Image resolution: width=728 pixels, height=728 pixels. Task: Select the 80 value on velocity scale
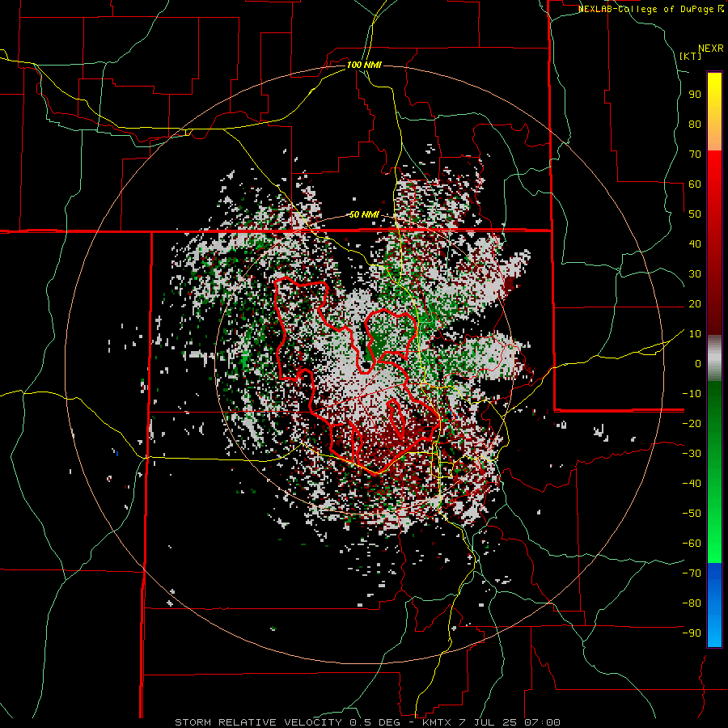pyautogui.click(x=695, y=125)
